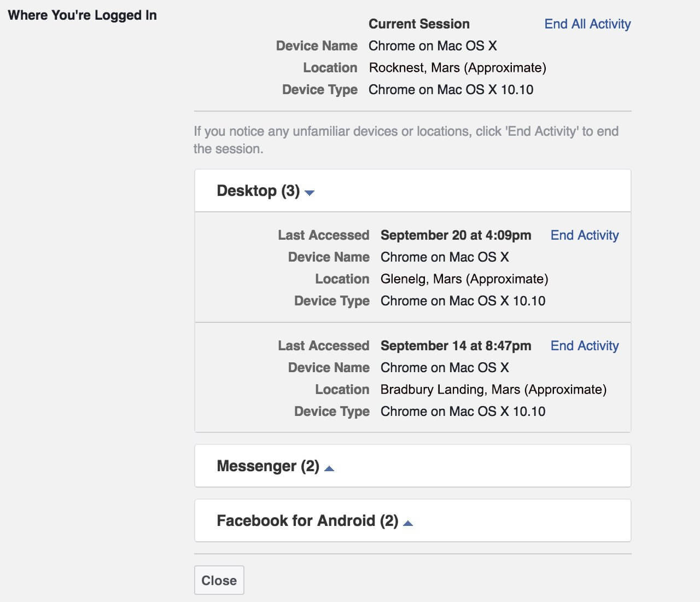Click the Where You're Logged In heading

[82, 15]
